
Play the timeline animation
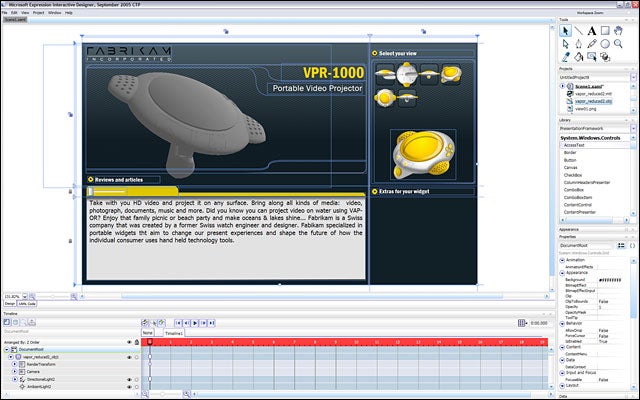coord(195,323)
